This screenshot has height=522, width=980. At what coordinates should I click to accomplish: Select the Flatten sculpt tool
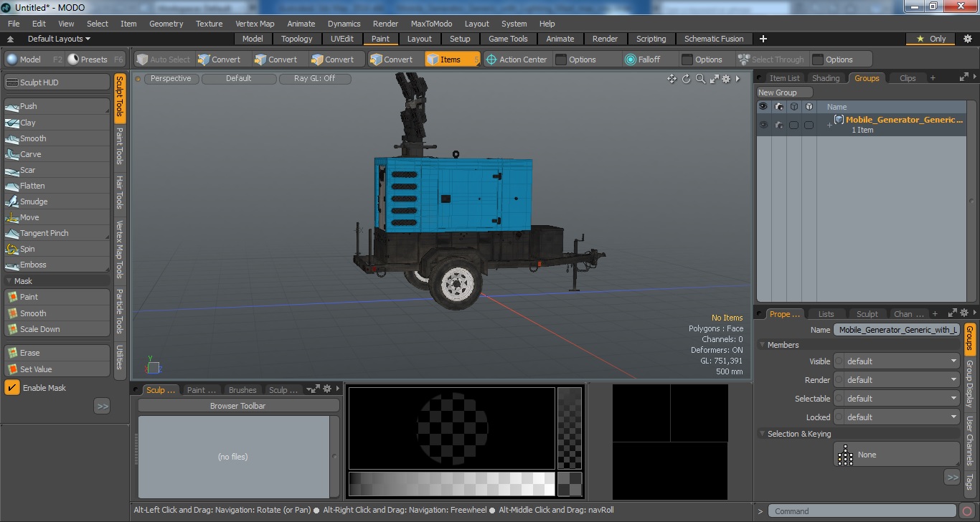[57, 186]
